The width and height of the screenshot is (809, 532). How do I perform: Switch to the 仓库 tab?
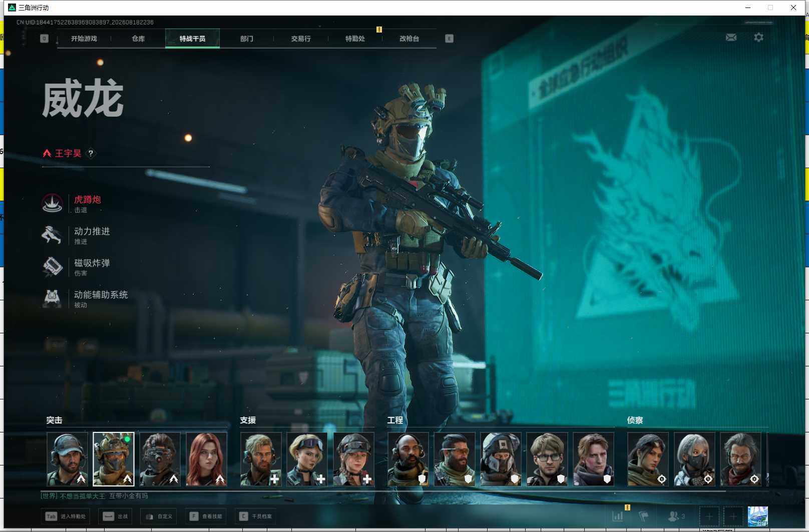(x=138, y=39)
